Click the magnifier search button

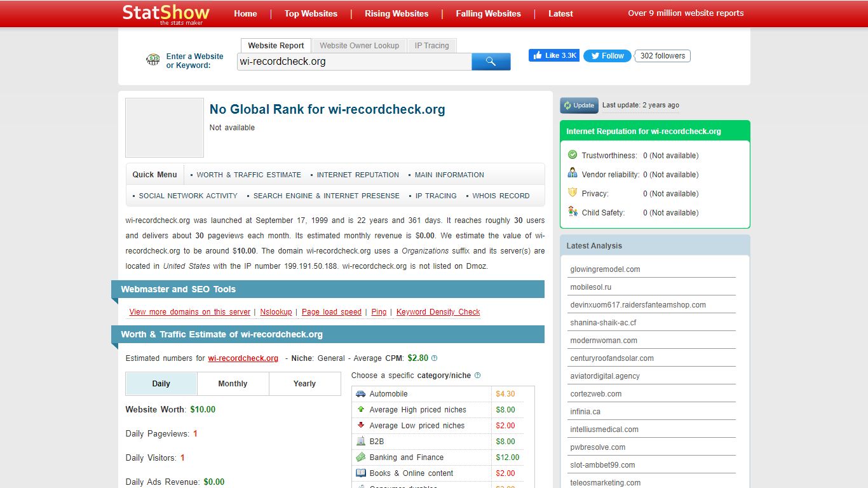491,61
